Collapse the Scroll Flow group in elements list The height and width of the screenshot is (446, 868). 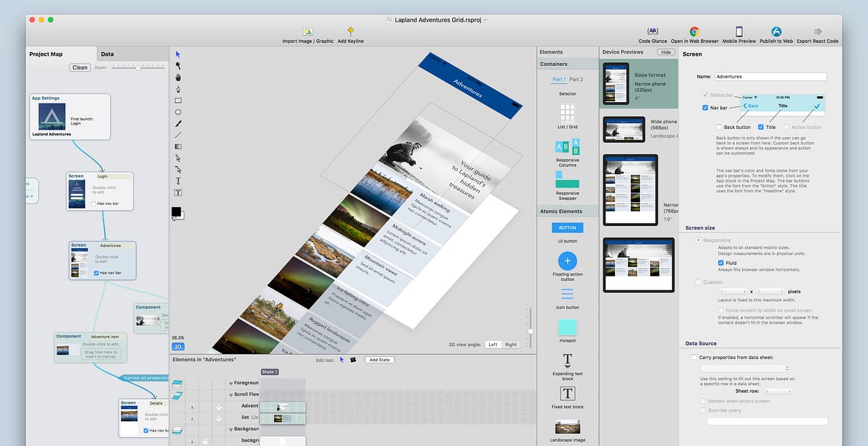coord(231,395)
